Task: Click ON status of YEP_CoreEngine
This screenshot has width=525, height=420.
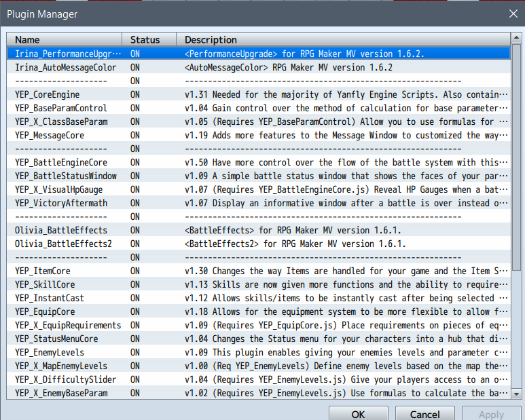Action: coord(135,94)
